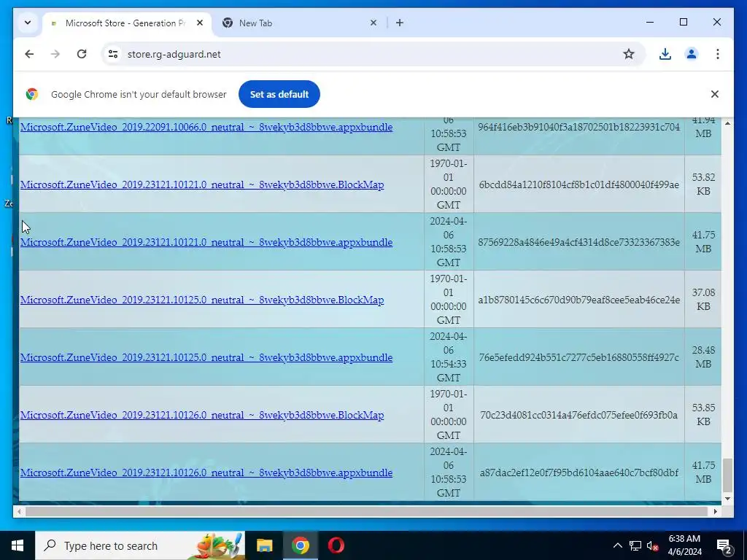The height and width of the screenshot is (560, 747).
Task: Click the 53.82 KB size cell
Action: (703, 184)
